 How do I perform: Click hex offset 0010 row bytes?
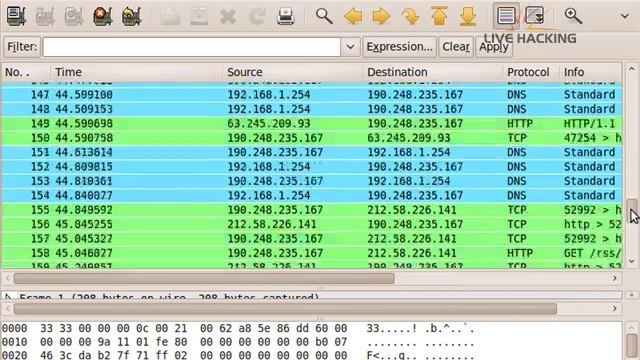coord(193,342)
